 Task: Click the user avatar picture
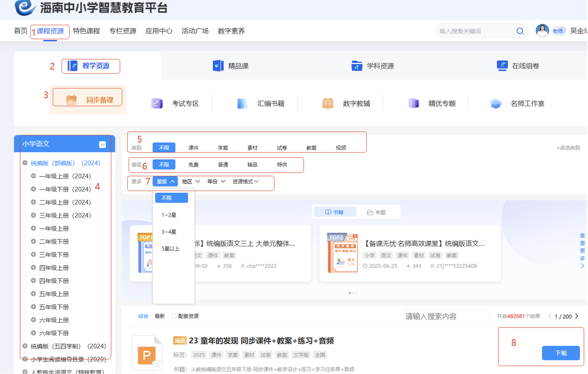click(x=542, y=31)
